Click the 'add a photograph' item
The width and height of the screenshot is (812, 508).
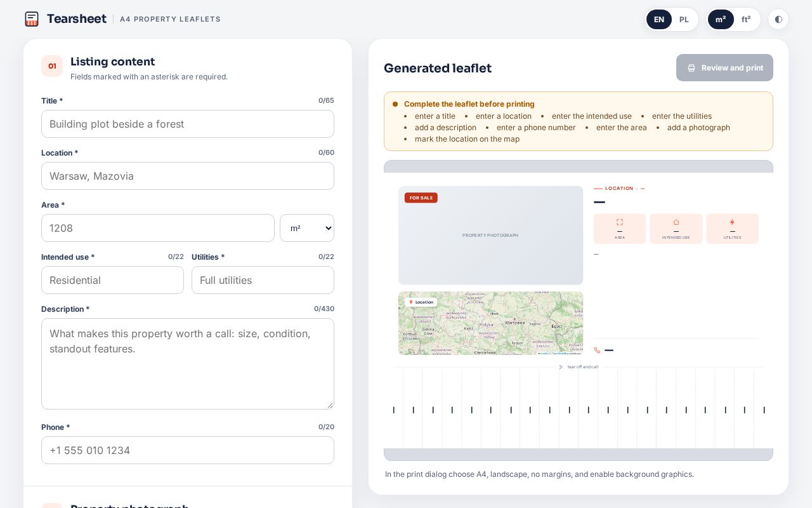tap(698, 128)
